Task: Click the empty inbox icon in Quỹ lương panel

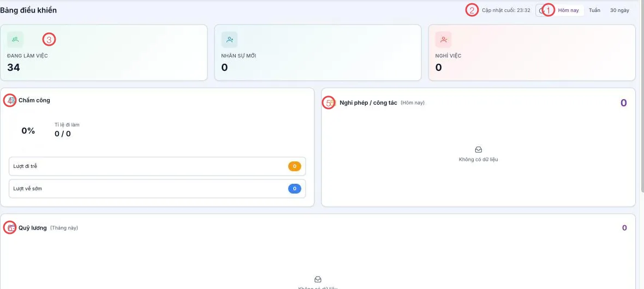Action: point(318,279)
